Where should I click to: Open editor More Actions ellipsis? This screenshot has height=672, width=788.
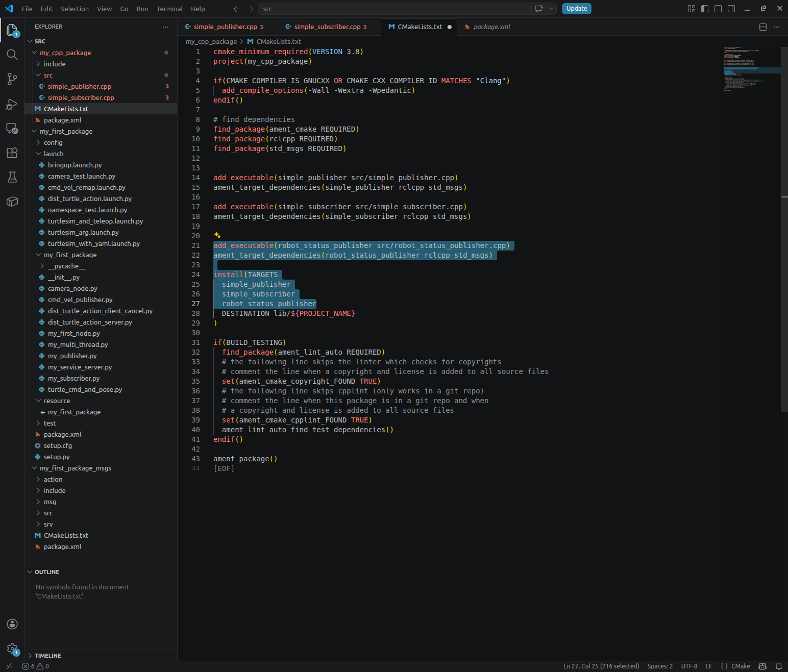pyautogui.click(x=776, y=27)
